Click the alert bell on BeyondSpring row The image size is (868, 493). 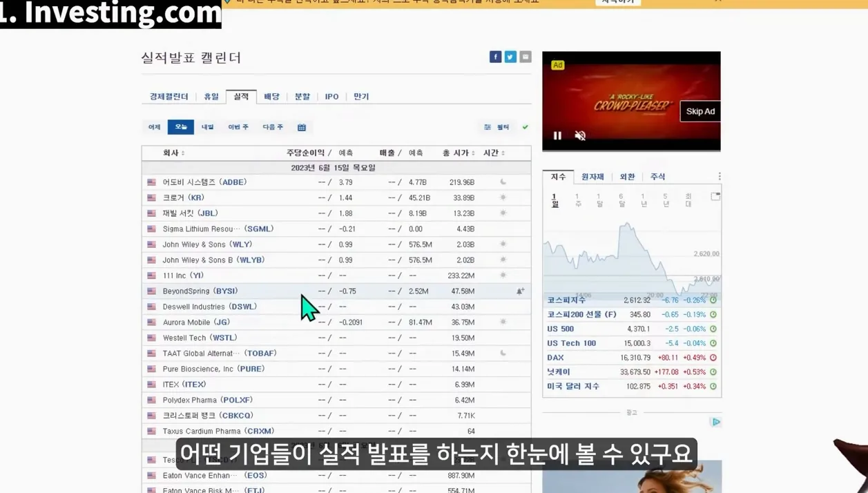[520, 291]
